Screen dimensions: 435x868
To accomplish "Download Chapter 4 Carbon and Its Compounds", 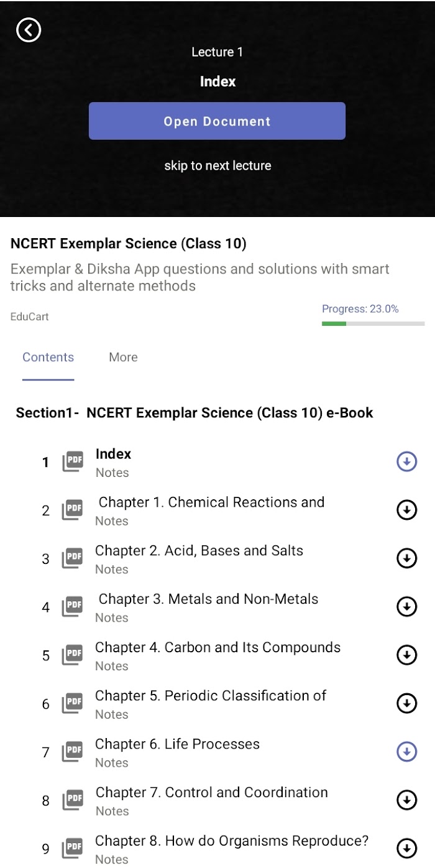I will 406,655.
